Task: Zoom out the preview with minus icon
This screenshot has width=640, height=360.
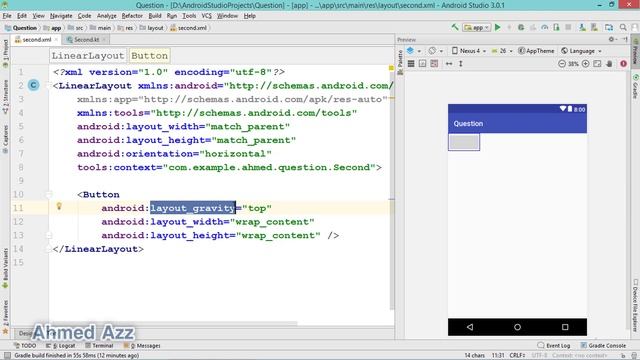Action: click(562, 64)
